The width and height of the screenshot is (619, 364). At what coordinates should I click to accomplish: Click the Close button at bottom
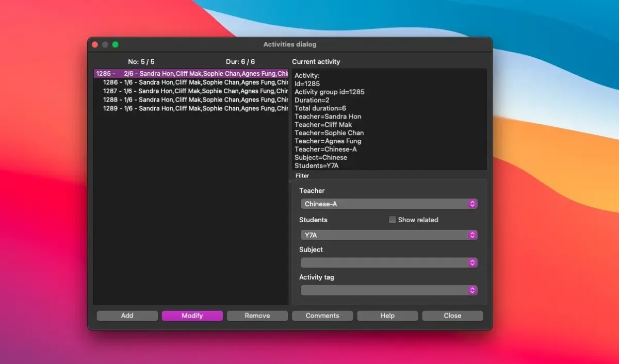pos(452,316)
